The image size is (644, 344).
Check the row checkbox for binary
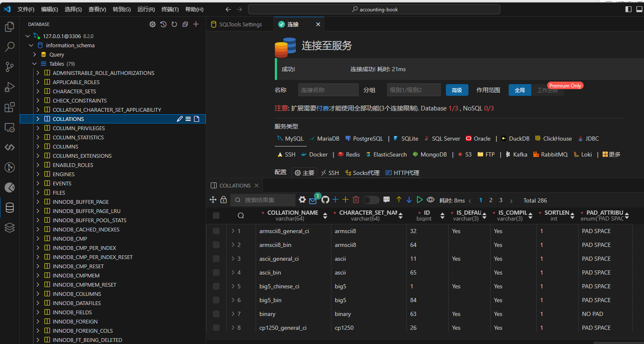pyautogui.click(x=216, y=314)
